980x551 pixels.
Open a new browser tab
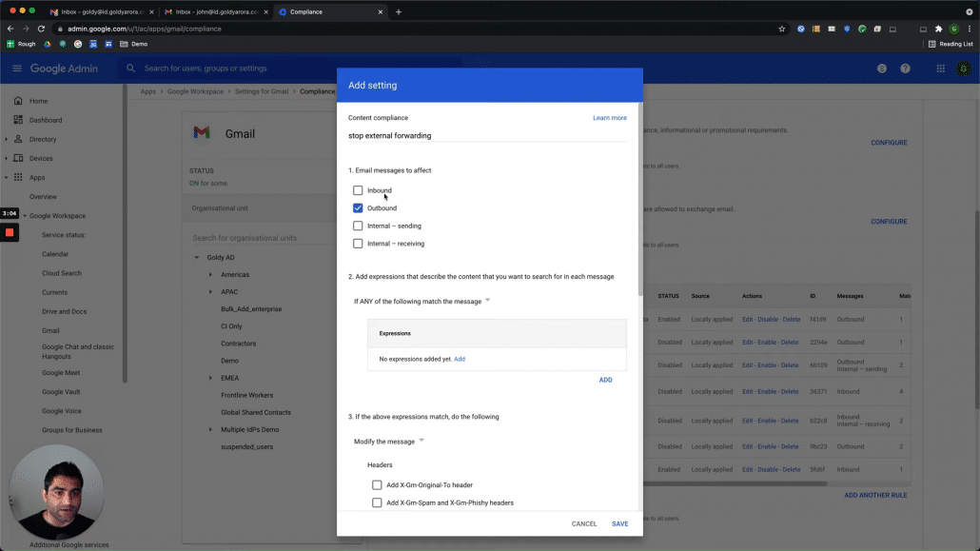coord(398,11)
